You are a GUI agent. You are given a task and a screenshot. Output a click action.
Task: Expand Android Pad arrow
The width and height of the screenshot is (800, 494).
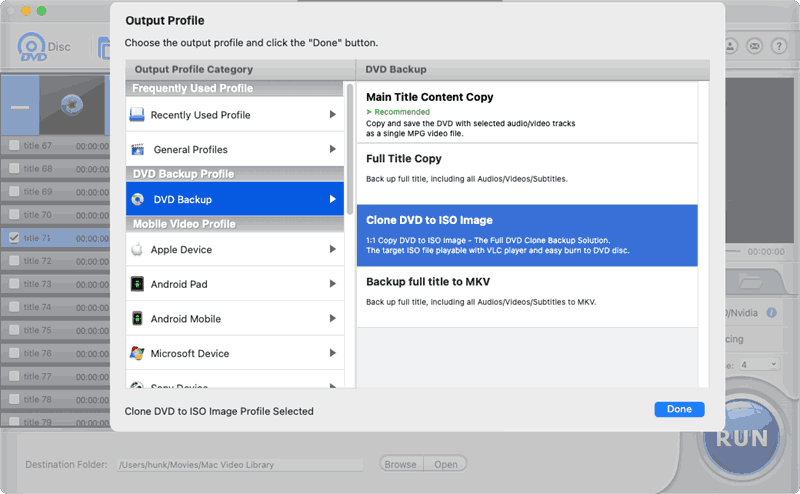[333, 284]
